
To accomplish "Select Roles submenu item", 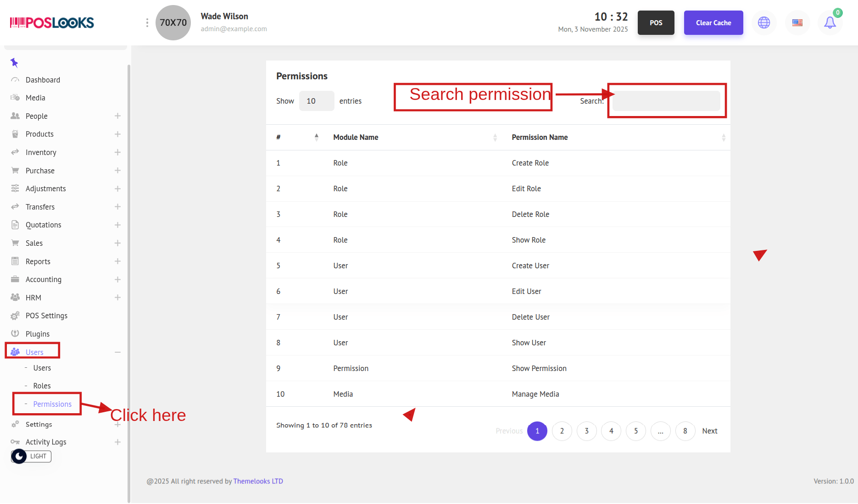I will pyautogui.click(x=42, y=386).
